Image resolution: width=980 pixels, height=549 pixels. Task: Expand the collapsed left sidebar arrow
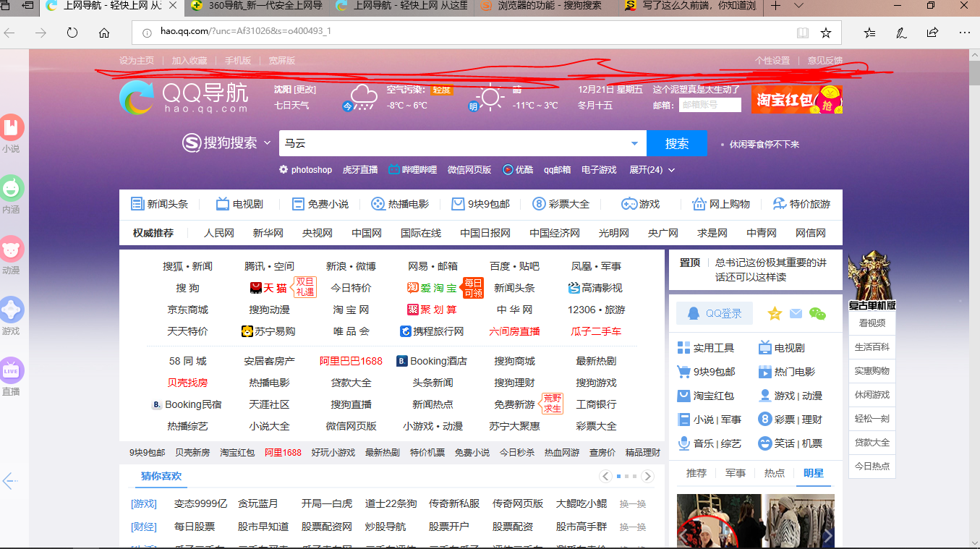tap(9, 480)
